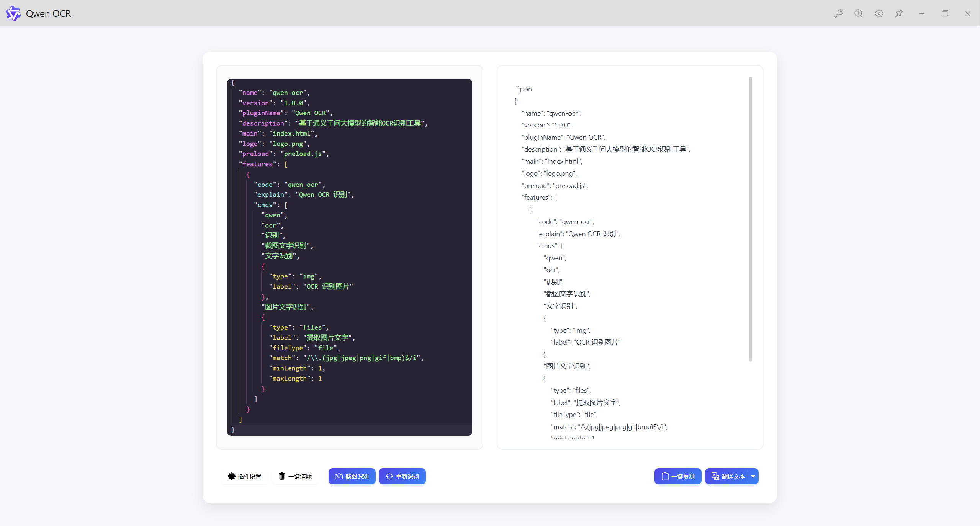Click result line "type": "img"
The width and height of the screenshot is (980, 526).
click(571, 330)
